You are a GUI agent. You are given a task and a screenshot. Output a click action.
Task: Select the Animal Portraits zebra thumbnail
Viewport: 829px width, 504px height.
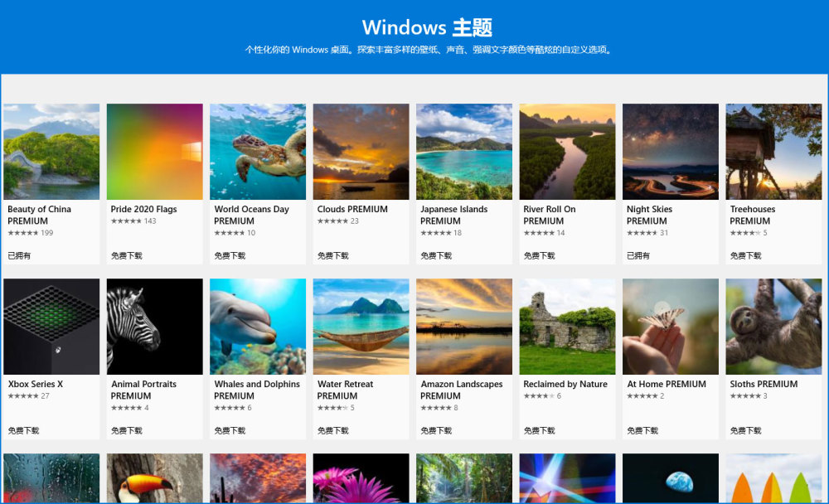pyautogui.click(x=154, y=327)
